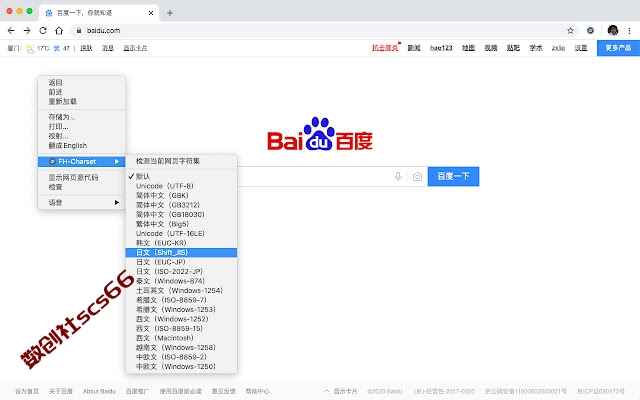Reload the page with the refresh icon
The height and width of the screenshot is (400, 640).
pos(43,30)
